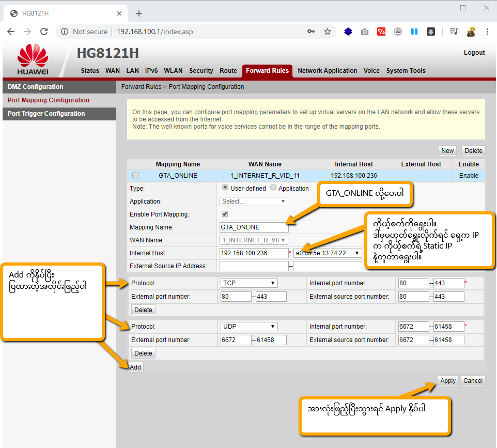The image size is (497, 448).
Task: Select the User-defined type radio button
Action: [x=225, y=188]
